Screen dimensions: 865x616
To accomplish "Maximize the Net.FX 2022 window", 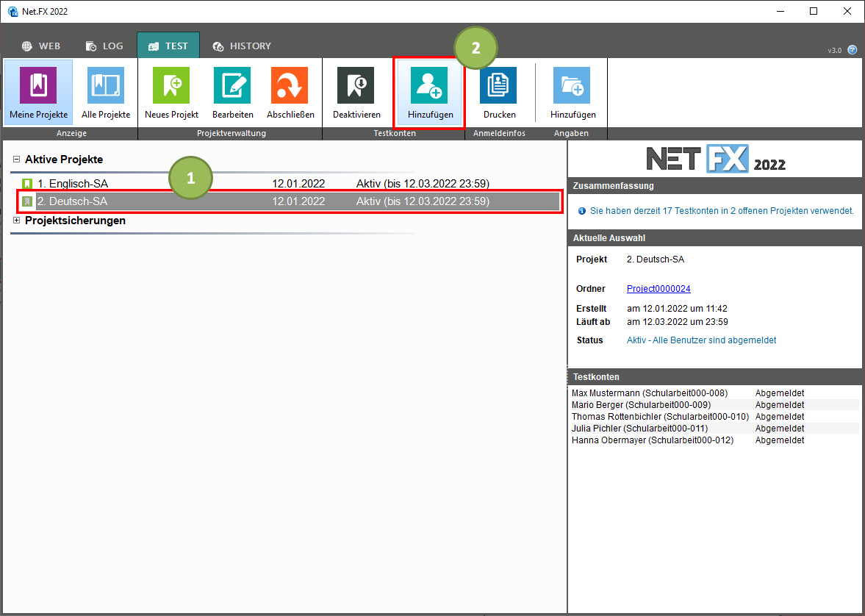I will coord(813,11).
